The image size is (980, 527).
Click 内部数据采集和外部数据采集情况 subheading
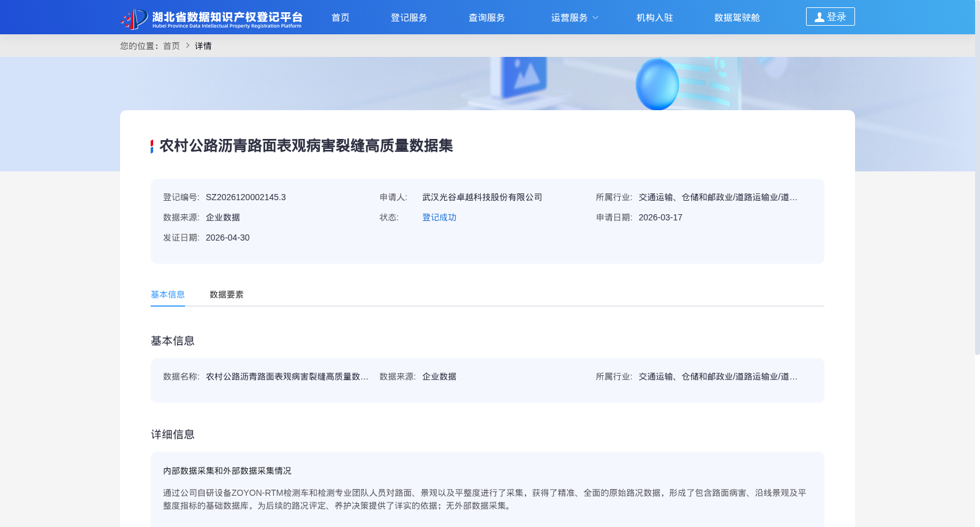227,471
